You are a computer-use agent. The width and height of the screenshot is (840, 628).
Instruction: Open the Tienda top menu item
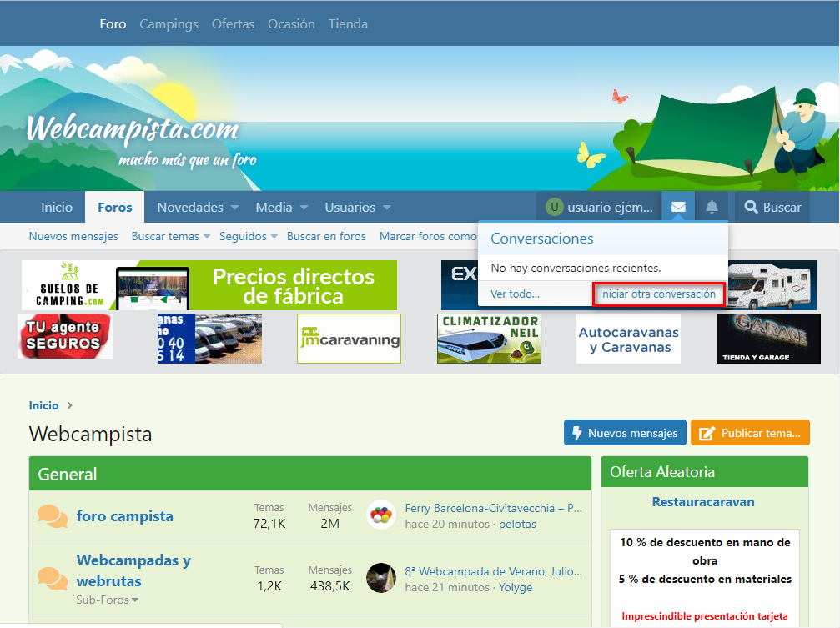click(x=348, y=24)
